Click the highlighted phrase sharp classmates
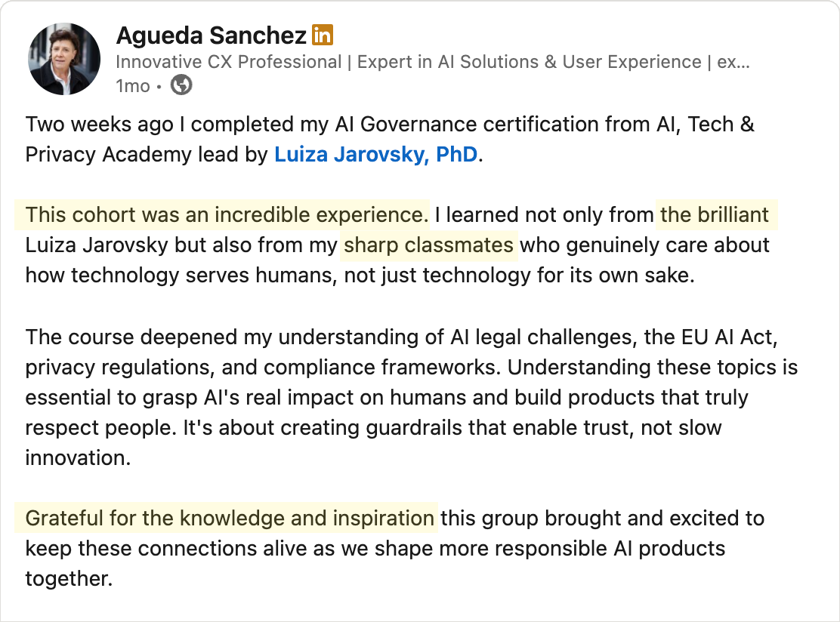 coord(428,245)
